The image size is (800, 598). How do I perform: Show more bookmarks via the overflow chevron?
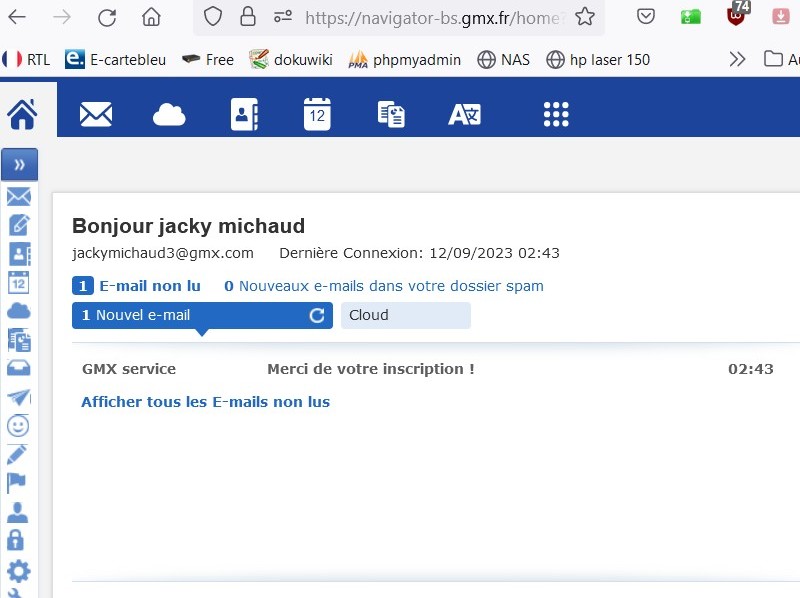click(x=737, y=59)
